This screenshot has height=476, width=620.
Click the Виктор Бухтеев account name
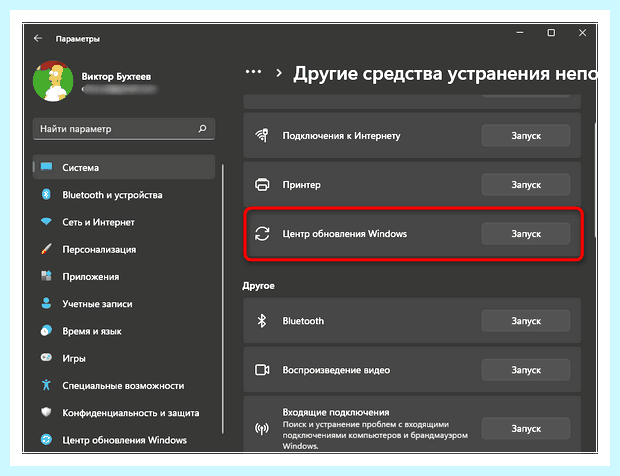[116, 76]
